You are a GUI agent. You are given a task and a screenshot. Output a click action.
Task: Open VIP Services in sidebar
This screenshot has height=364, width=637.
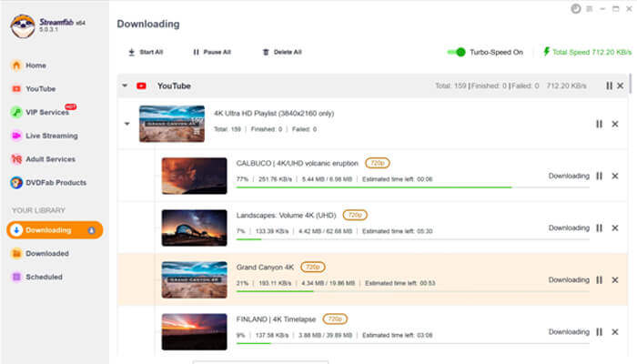point(45,112)
